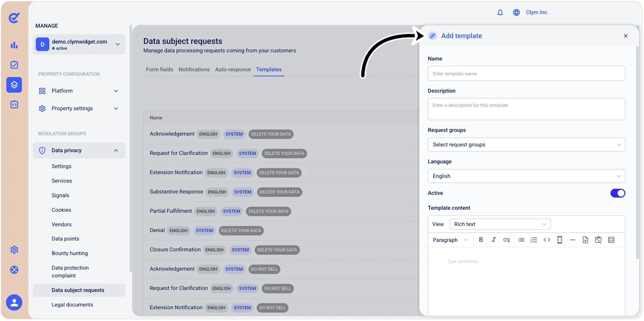Click the template Name input field
This screenshot has height=321, width=644.
(x=526, y=74)
